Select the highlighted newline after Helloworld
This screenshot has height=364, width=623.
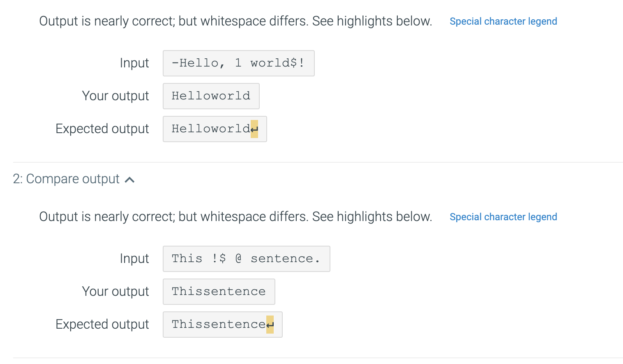[255, 129]
